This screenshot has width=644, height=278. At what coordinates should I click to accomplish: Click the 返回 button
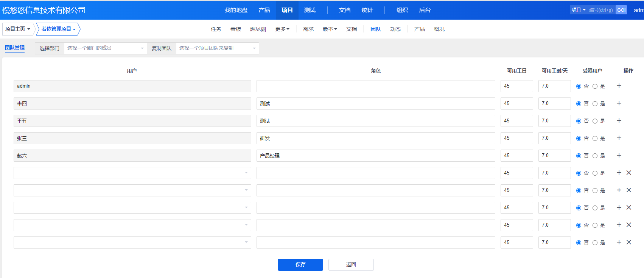[351, 265]
